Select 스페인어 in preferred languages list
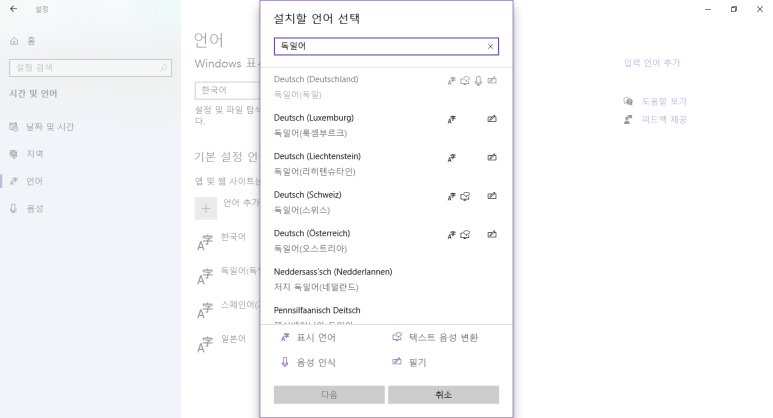The width and height of the screenshot is (773, 418). [x=227, y=310]
